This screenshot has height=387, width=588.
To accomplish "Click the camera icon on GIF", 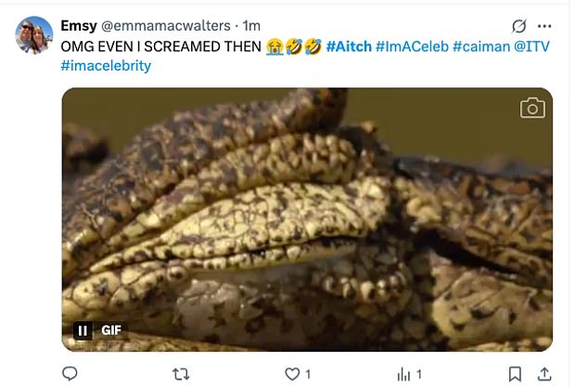I will tap(531, 108).
